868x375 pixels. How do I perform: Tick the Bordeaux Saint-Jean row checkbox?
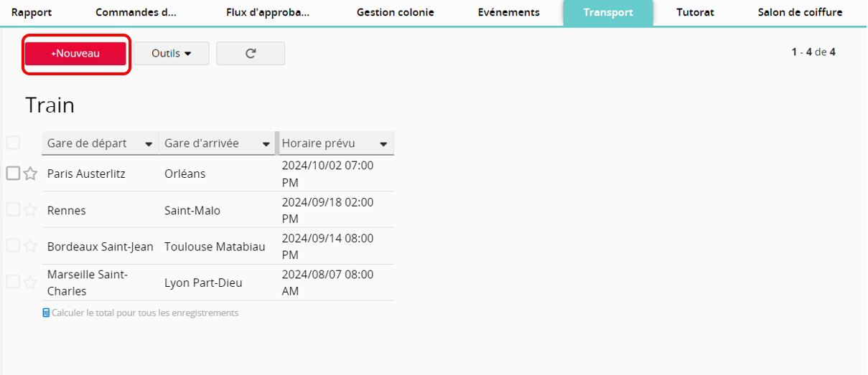13,246
